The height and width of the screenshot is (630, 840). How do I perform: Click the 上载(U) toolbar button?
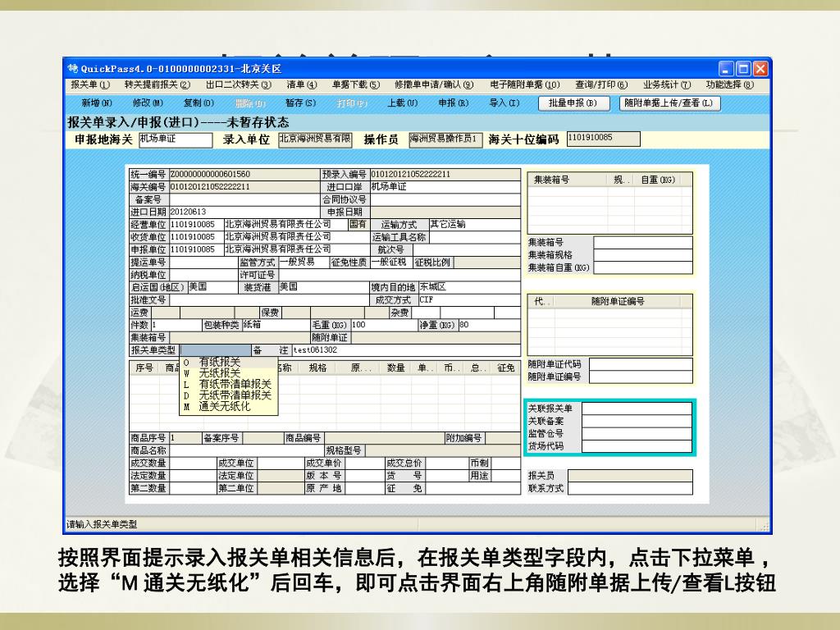[402, 103]
